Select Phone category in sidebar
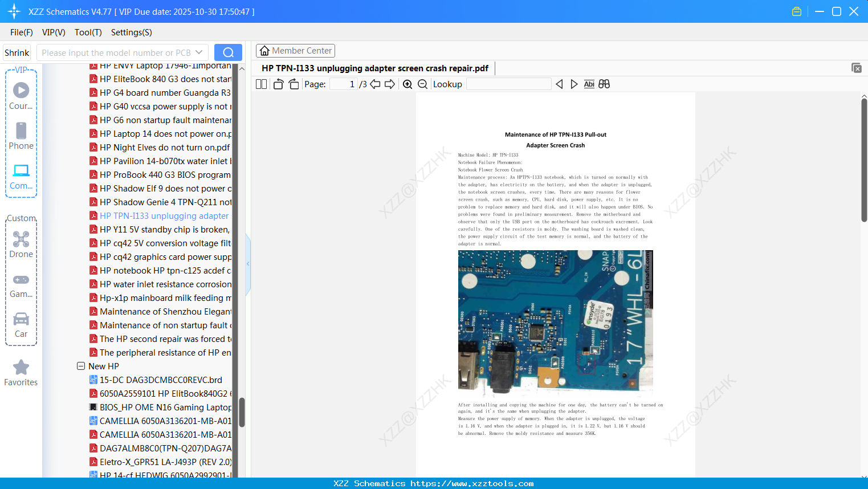This screenshot has width=868, height=489. click(21, 136)
